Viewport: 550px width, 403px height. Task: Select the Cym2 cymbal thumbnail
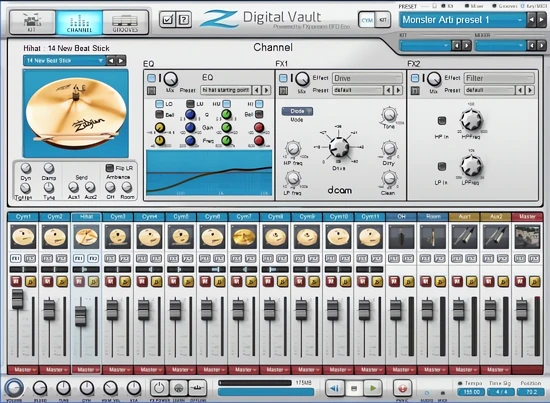coord(55,237)
